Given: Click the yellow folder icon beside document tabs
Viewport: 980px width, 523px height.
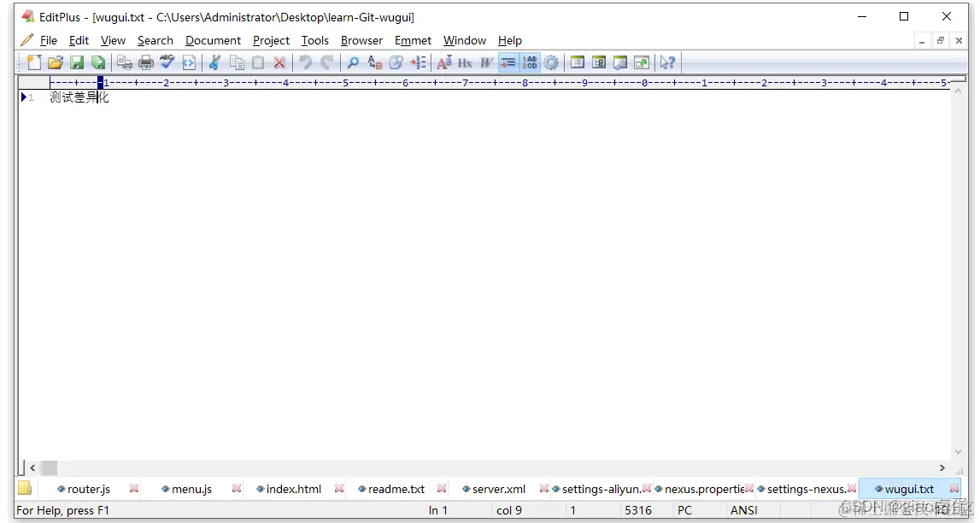Looking at the screenshot, I should point(25,488).
